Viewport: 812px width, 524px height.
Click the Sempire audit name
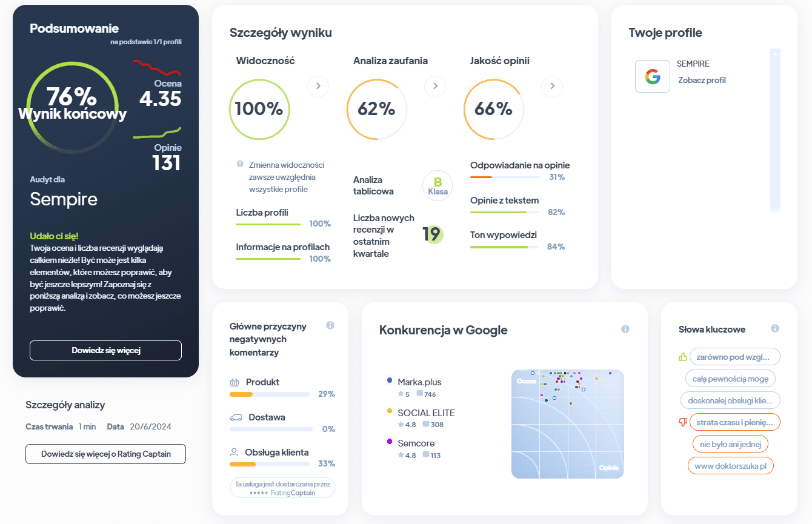64,199
